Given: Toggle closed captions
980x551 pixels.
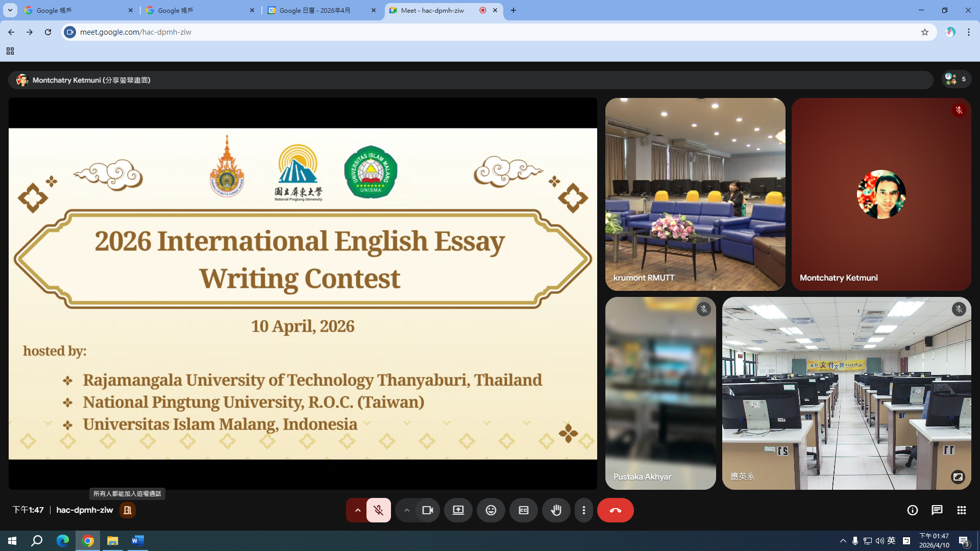Looking at the screenshot, I should pyautogui.click(x=523, y=510).
